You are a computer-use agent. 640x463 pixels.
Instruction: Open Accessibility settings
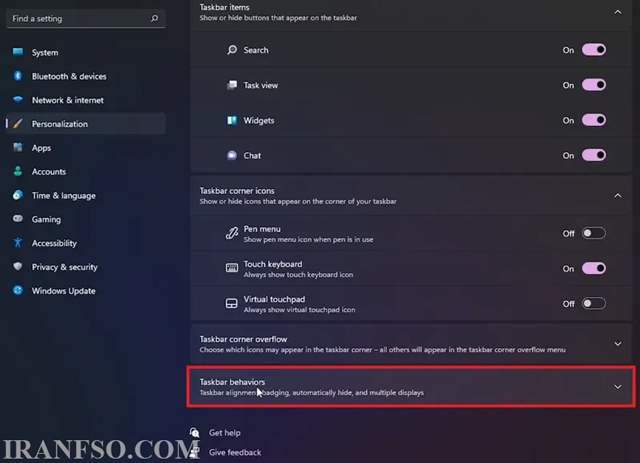pos(86,243)
